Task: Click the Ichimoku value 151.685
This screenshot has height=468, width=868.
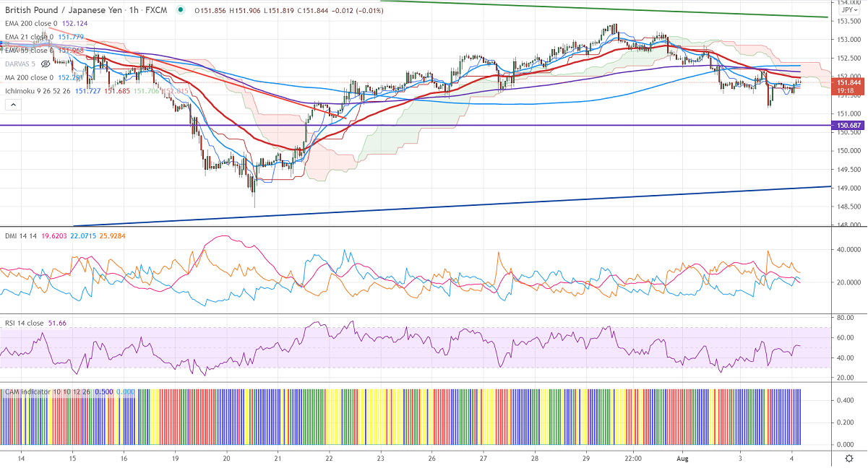Action: 117,91
